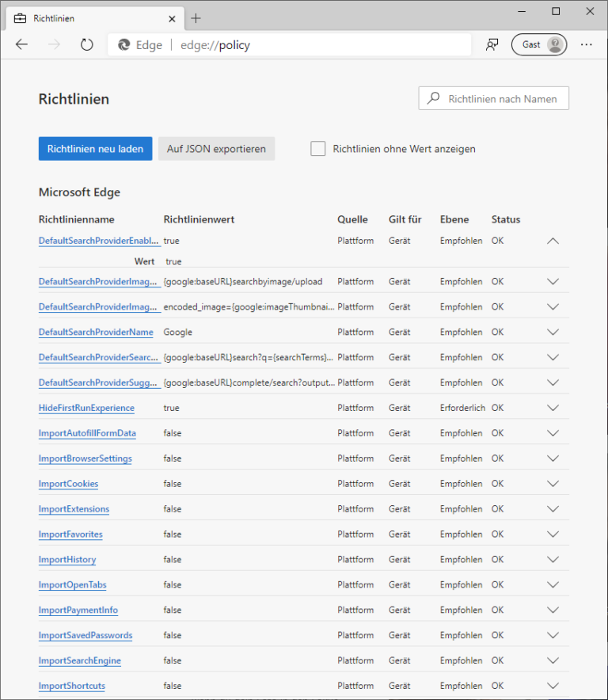Click the Auf JSON exportieren button
This screenshot has height=700, width=608.
tap(216, 148)
